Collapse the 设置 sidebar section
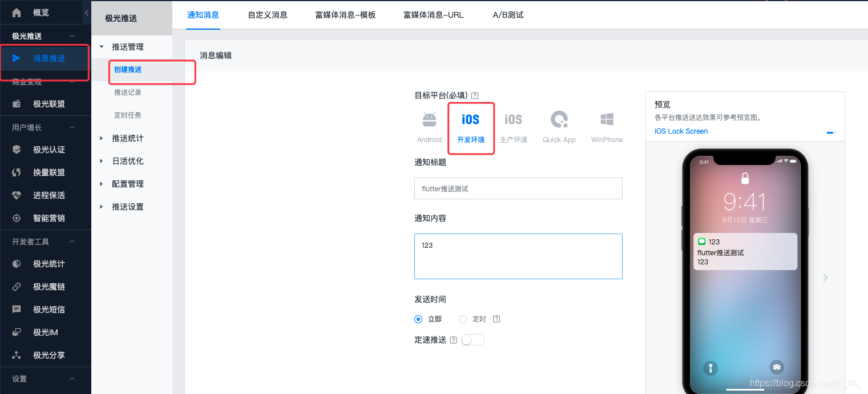Image resolution: width=868 pixels, height=394 pixels. coord(72,379)
